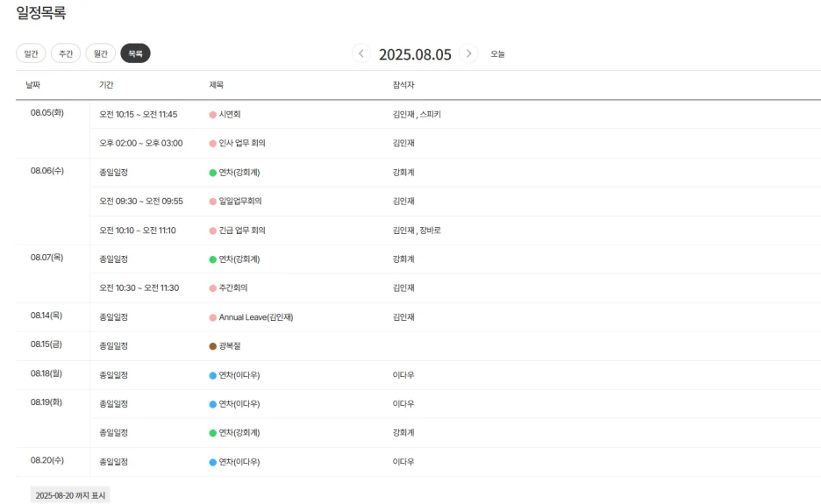Screen dimensions: 821x504
Task: Click brown dot next to 광복절
Action: (x=212, y=346)
